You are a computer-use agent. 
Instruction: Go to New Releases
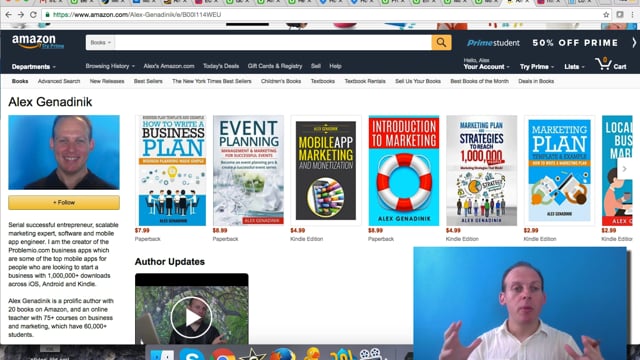[x=107, y=81]
